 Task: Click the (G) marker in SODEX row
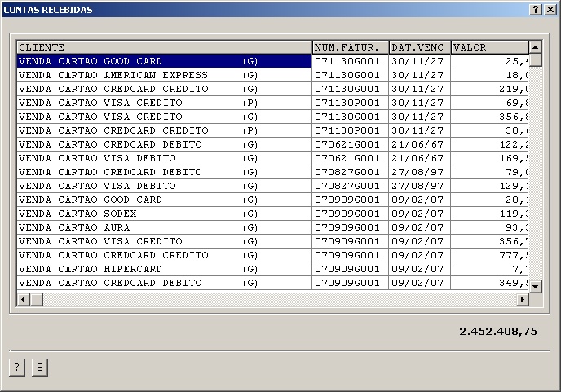click(250, 214)
